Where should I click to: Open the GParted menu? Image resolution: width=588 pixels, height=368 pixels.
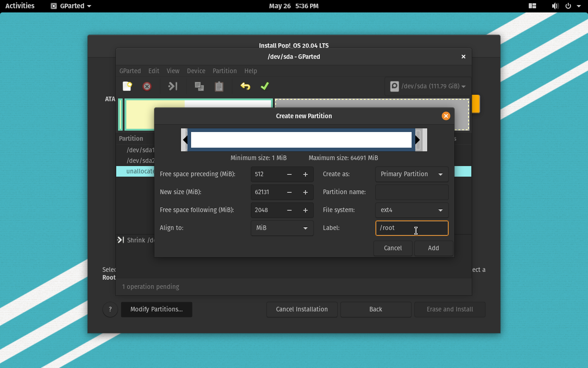click(130, 71)
